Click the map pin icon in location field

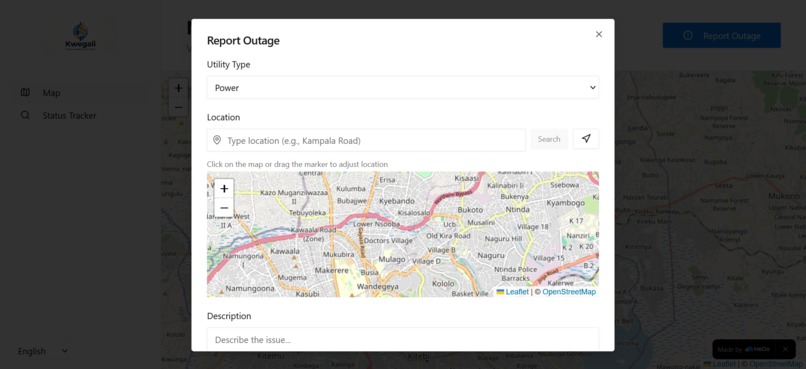click(x=217, y=140)
